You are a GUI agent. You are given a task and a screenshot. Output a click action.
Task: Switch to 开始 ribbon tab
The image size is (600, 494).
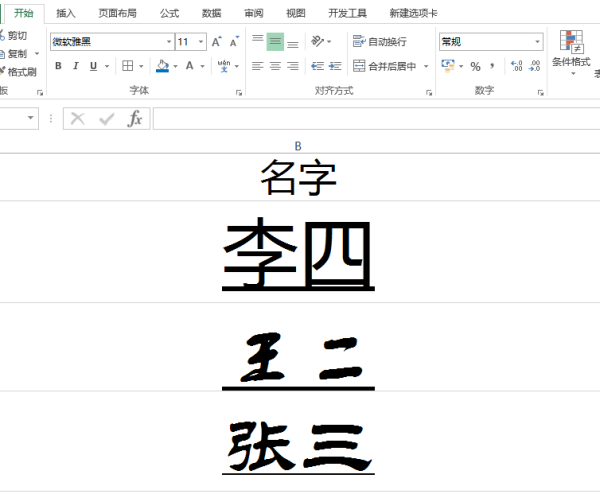24,13
